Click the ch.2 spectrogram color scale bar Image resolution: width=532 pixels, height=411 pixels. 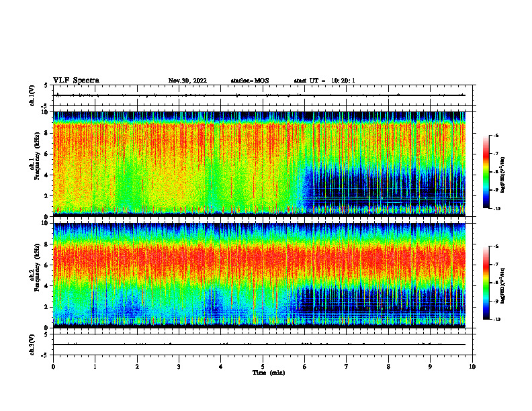(486, 283)
